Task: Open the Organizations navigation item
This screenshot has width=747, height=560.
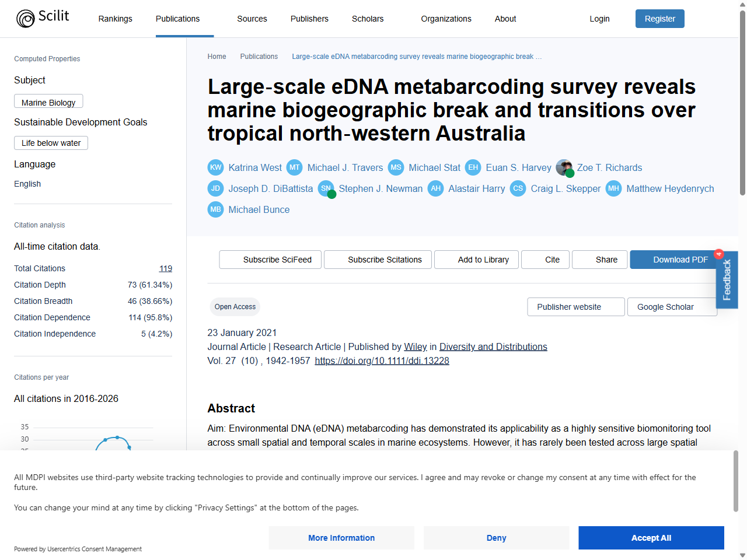Action: (446, 19)
